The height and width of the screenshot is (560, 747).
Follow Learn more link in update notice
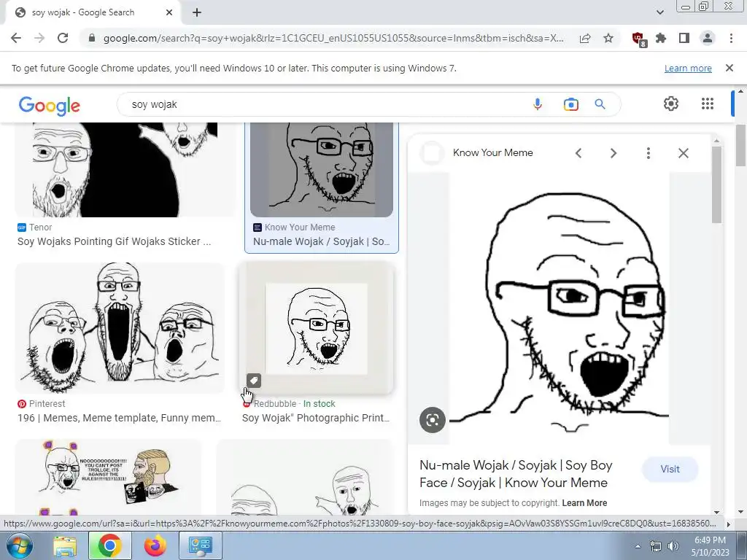688,68
